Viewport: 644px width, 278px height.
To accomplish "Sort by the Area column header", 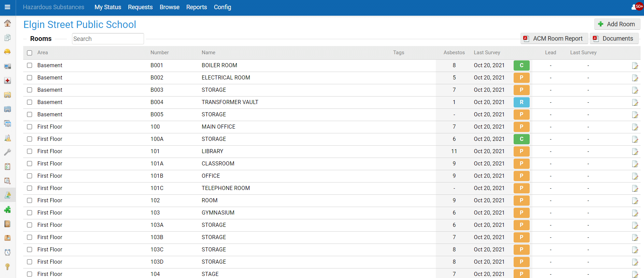I will (x=43, y=53).
